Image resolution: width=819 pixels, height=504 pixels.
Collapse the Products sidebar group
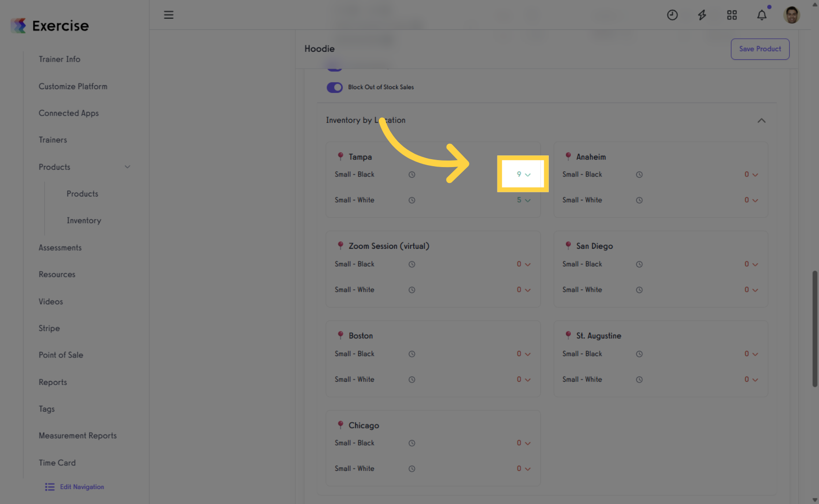click(x=127, y=167)
